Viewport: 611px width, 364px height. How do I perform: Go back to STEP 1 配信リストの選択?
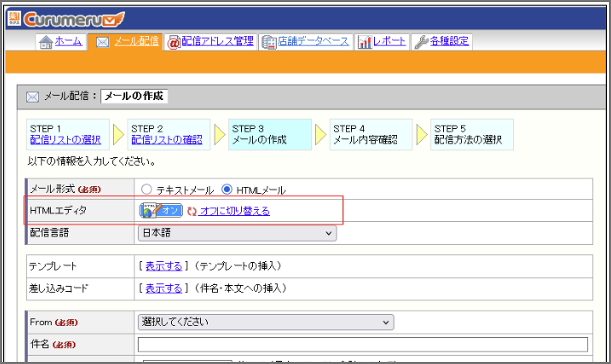point(65,140)
